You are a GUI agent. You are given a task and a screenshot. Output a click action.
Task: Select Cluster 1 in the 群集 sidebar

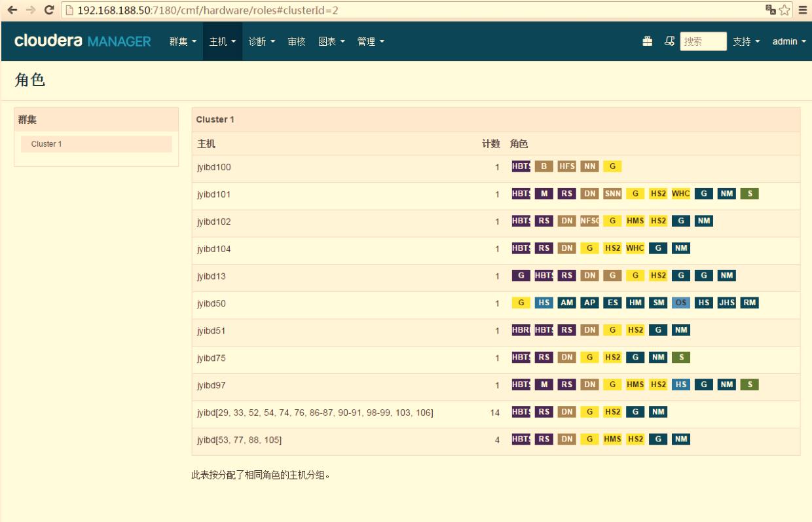46,144
